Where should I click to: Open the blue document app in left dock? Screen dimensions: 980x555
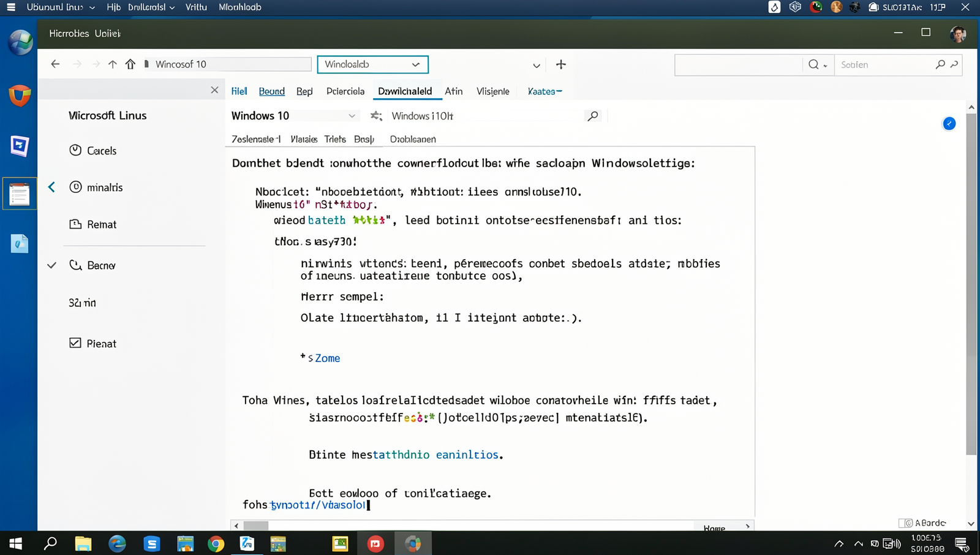(20, 244)
